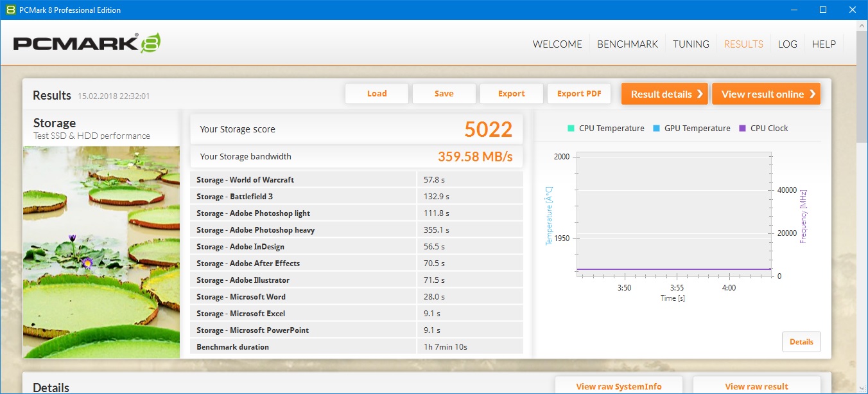Toggle the GPU Temperature legend swatch

[656, 128]
